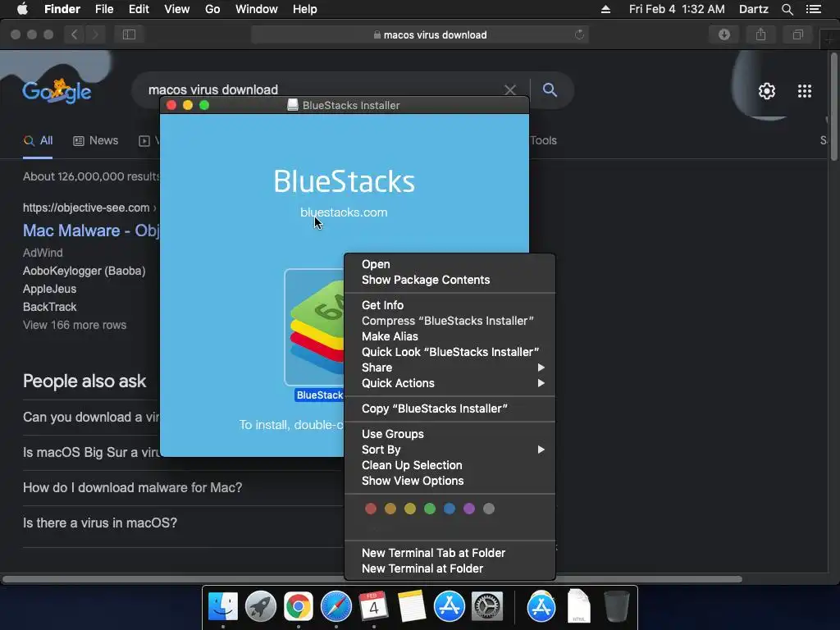Open Trash in the Dock
Screen dimensions: 840x630
[616, 606]
